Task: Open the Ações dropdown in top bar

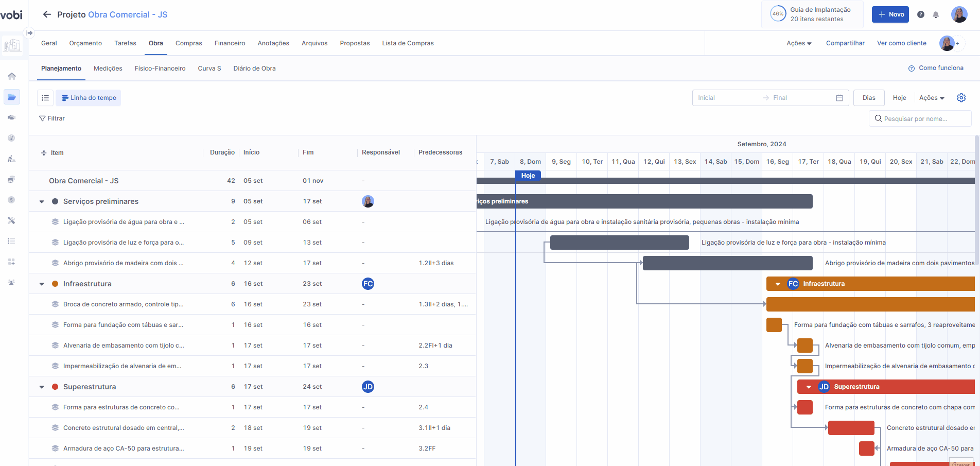Action: click(x=798, y=43)
